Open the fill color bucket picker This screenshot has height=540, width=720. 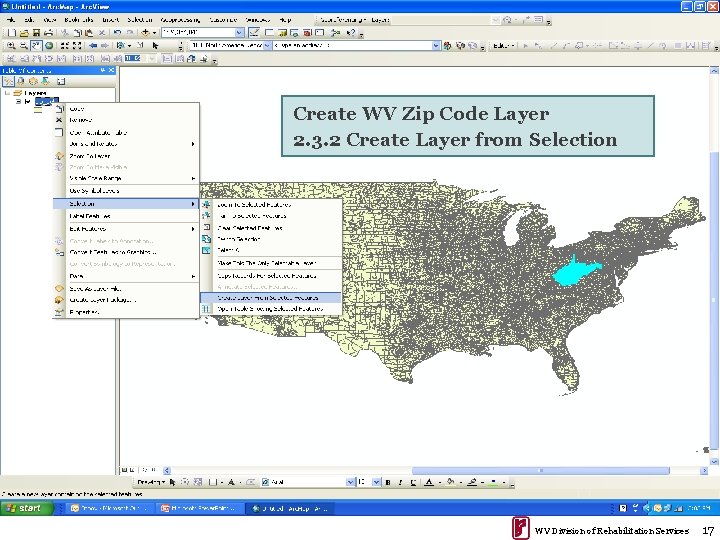(450, 482)
